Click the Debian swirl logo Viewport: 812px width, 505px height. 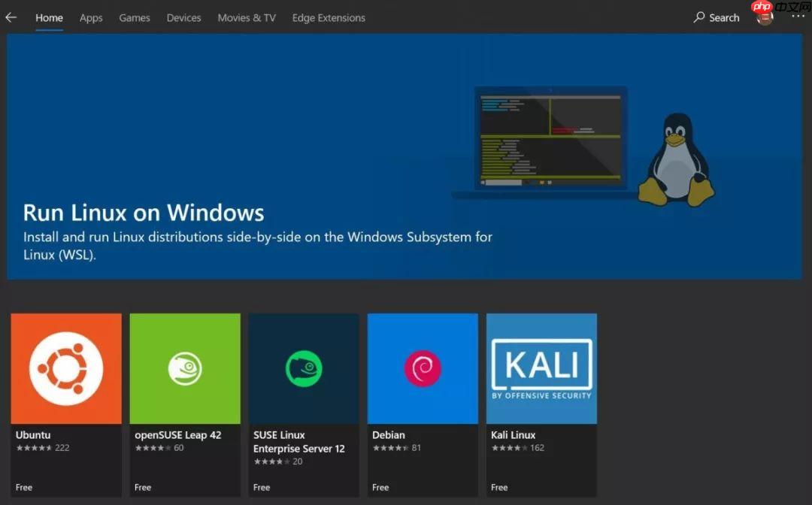point(423,367)
